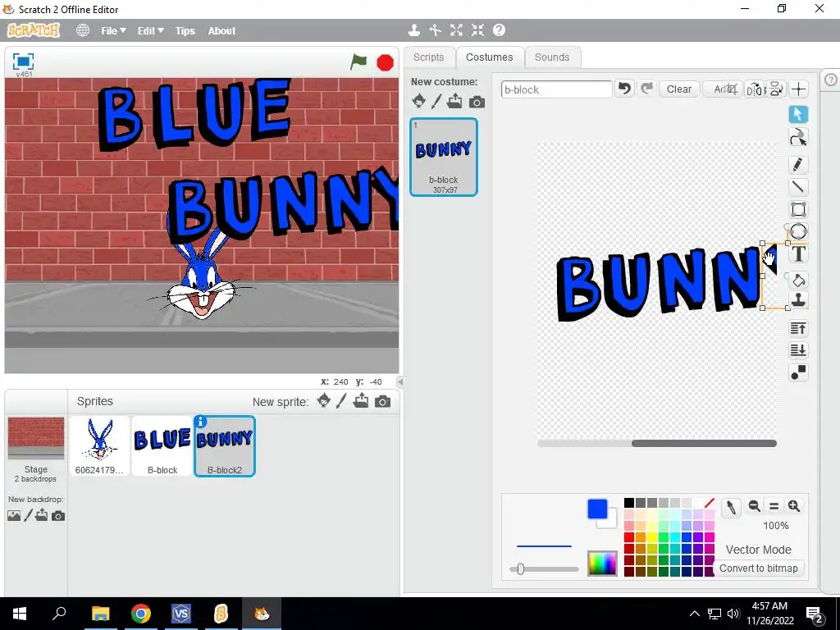Create new sprite from camera

tap(382, 402)
